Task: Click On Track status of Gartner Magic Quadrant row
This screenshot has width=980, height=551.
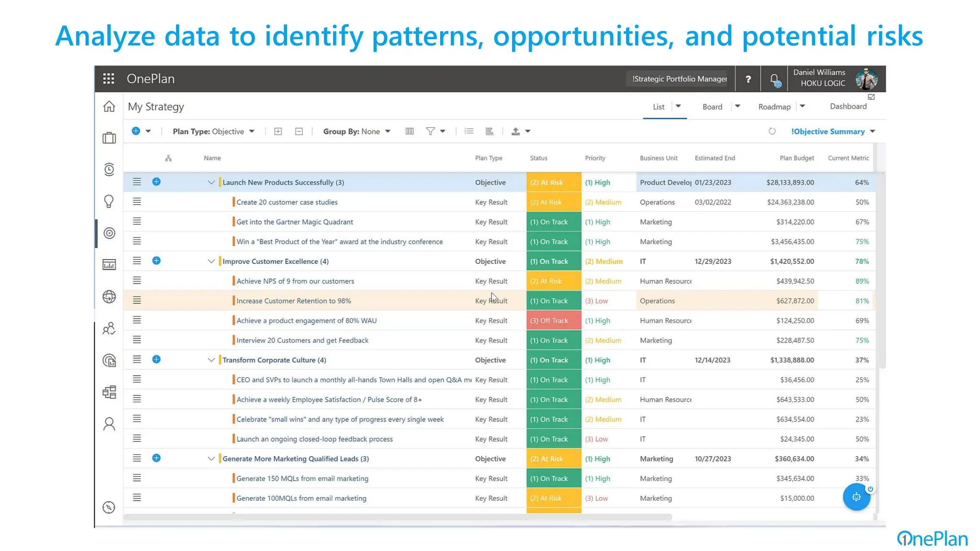Action: click(554, 222)
